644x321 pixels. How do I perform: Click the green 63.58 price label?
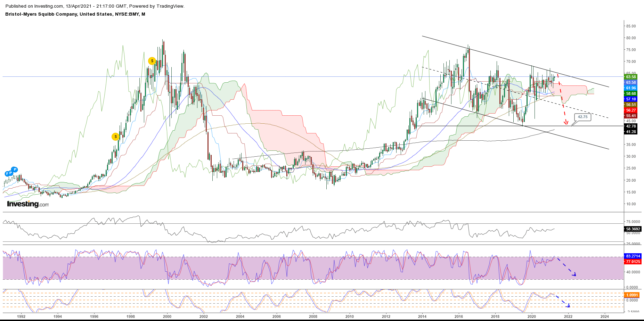click(631, 77)
